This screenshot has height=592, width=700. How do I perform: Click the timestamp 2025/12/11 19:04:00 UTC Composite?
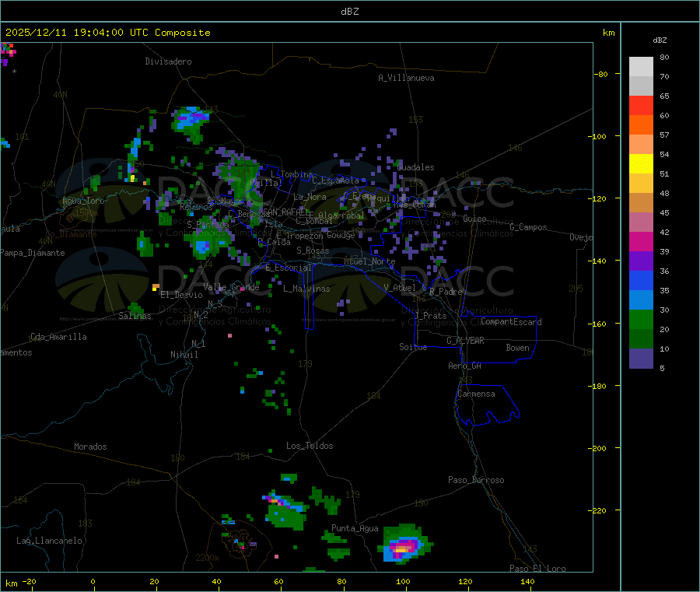[x=107, y=33]
